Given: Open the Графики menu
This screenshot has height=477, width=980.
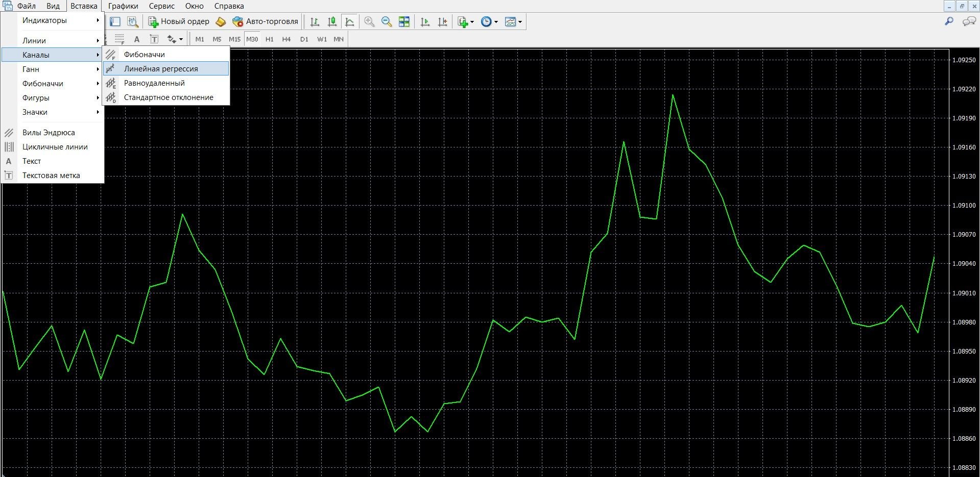Looking at the screenshot, I should pos(123,6).
